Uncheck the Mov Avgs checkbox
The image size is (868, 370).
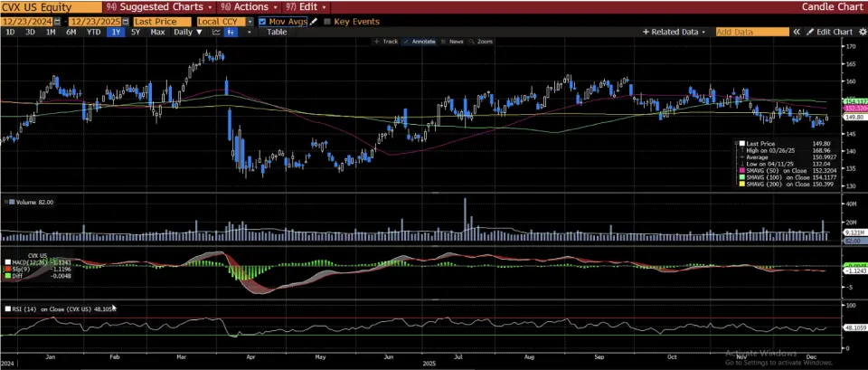coord(262,21)
